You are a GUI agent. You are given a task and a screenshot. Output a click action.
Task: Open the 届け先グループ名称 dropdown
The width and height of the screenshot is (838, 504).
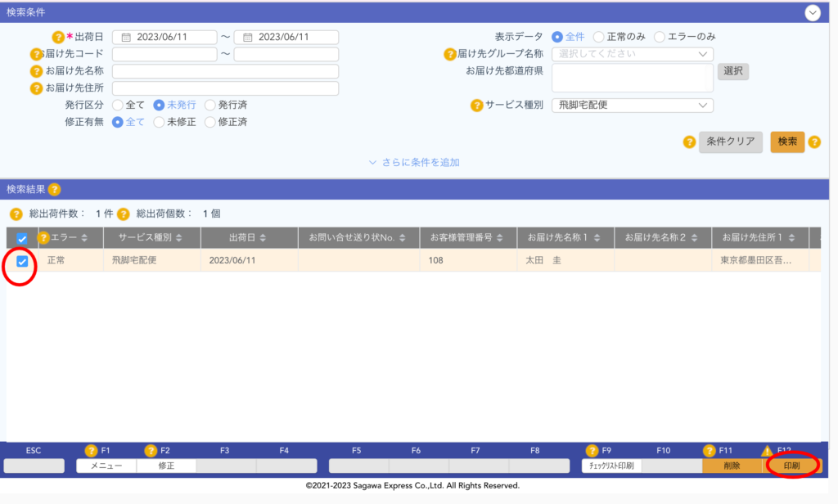[632, 53]
